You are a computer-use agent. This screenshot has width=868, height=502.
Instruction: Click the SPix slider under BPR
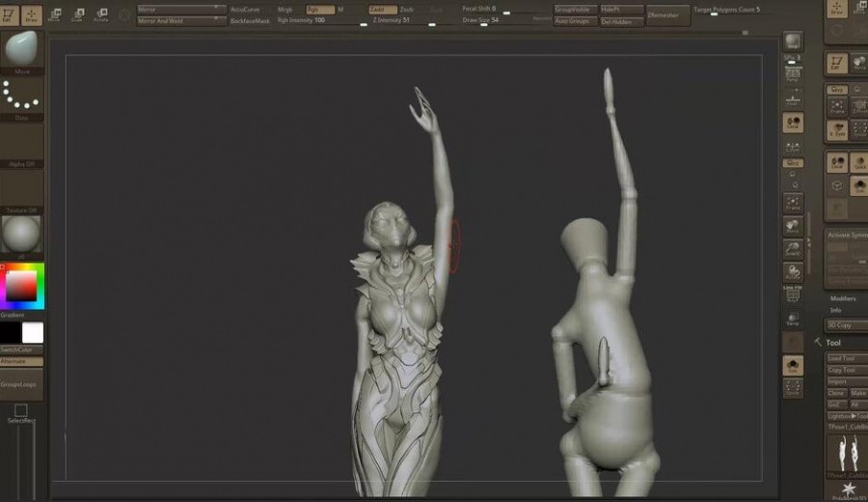pos(792,59)
